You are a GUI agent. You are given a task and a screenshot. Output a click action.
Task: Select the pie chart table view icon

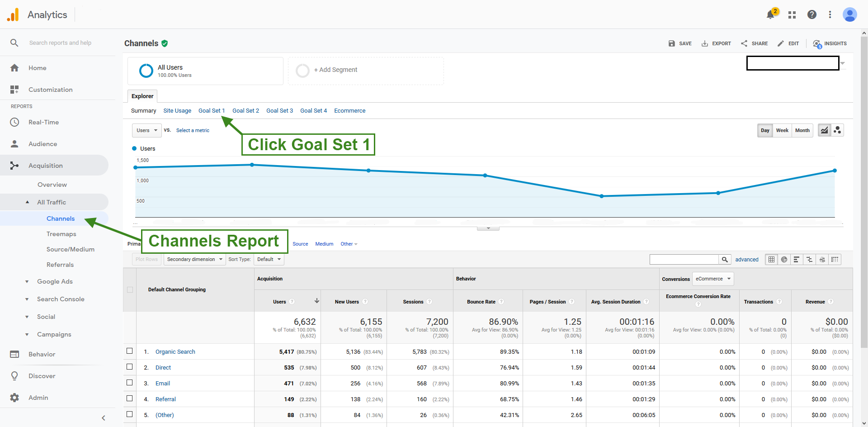784,260
